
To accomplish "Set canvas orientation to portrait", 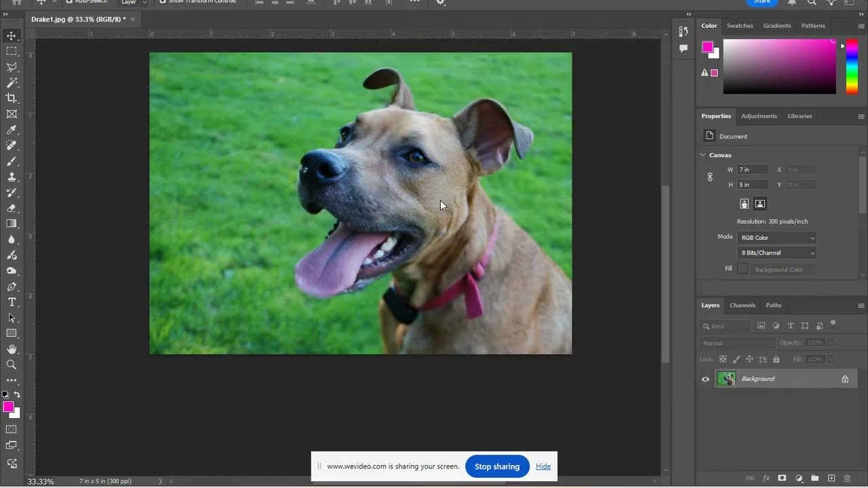I will pyautogui.click(x=744, y=203).
